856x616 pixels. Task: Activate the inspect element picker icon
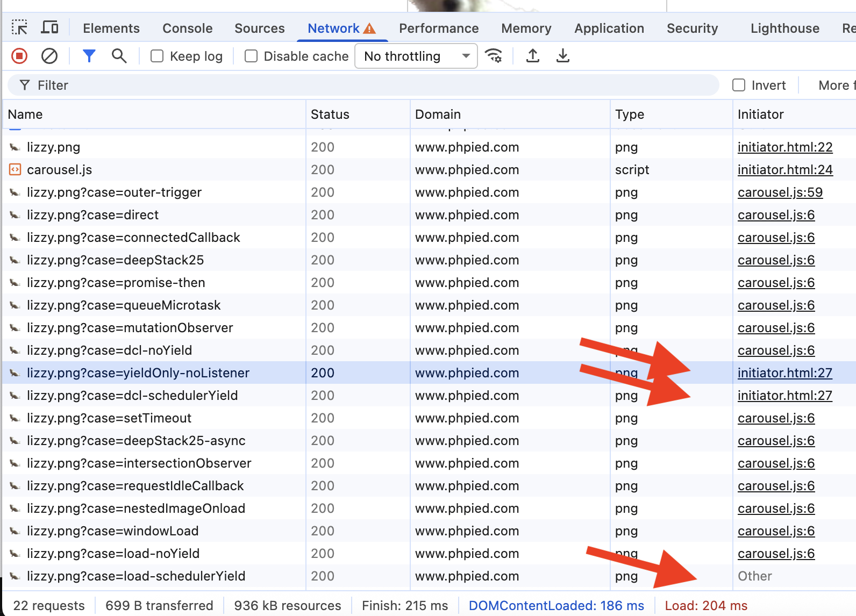tap(19, 27)
